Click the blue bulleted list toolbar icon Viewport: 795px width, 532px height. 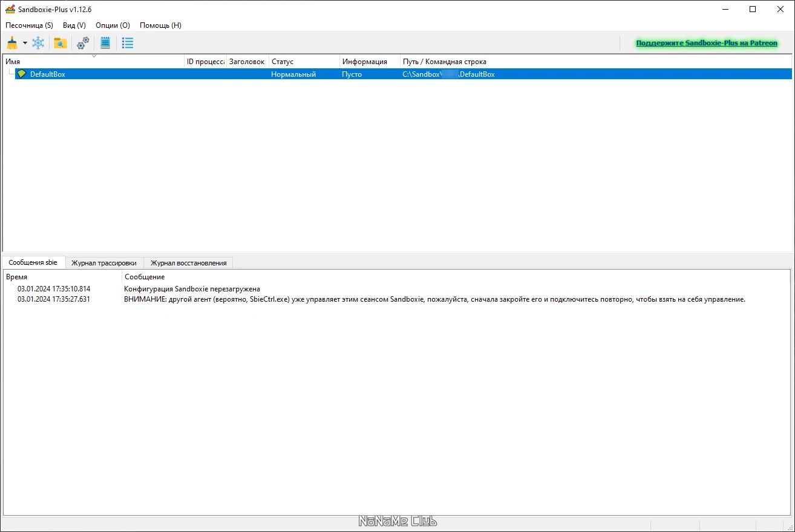coord(128,43)
